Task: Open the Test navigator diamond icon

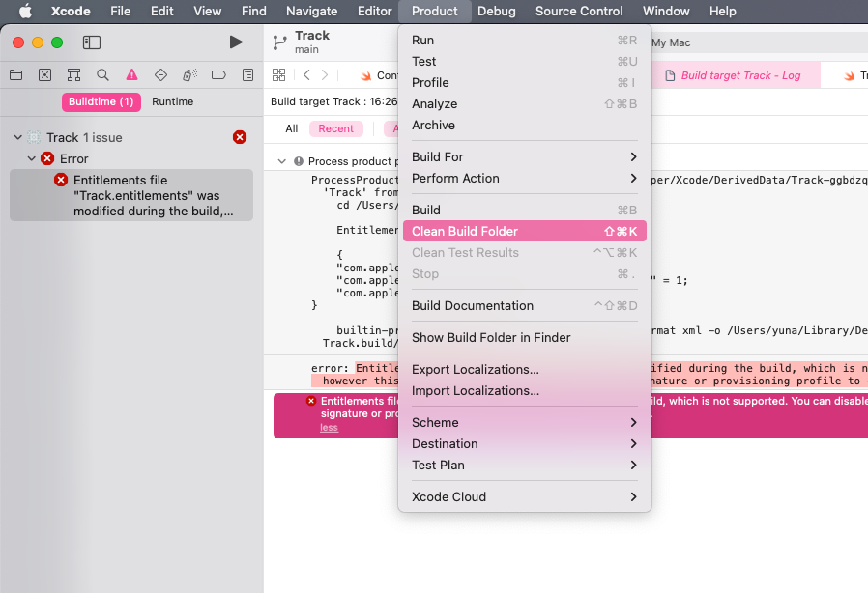Action: click(160, 75)
